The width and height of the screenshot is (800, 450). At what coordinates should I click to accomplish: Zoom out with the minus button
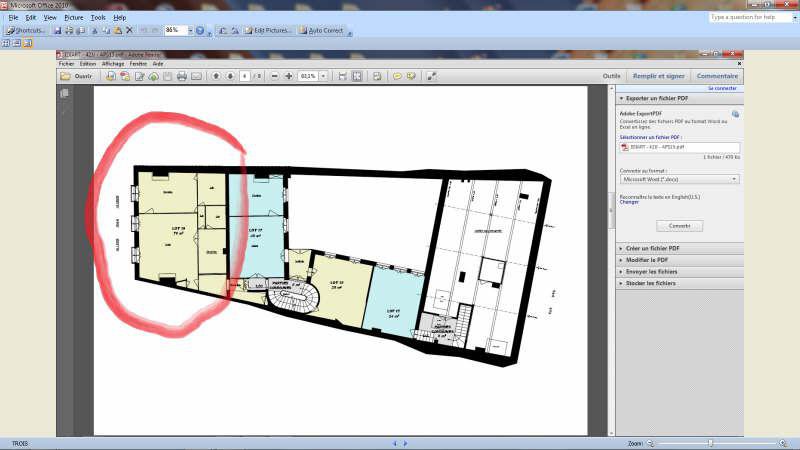click(x=274, y=76)
